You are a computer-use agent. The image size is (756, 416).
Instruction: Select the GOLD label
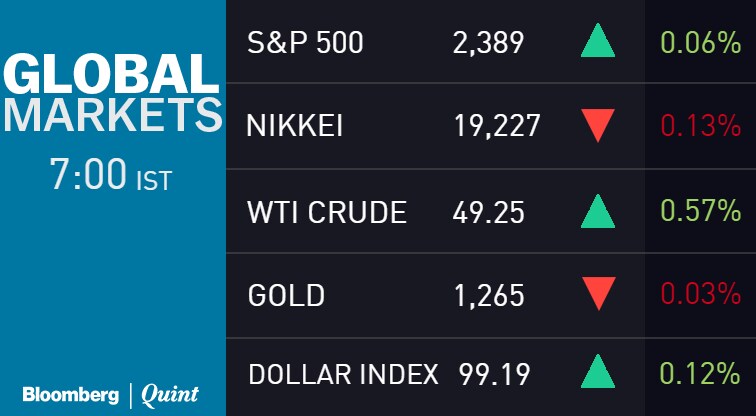286,296
